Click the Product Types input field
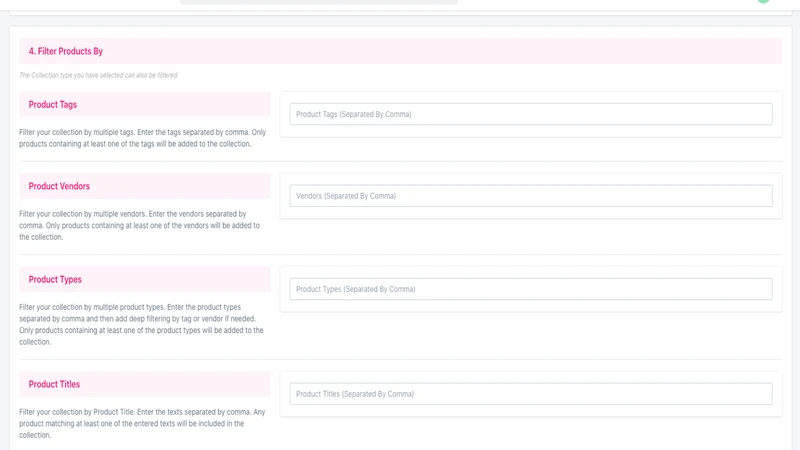The image size is (800, 450). click(531, 289)
